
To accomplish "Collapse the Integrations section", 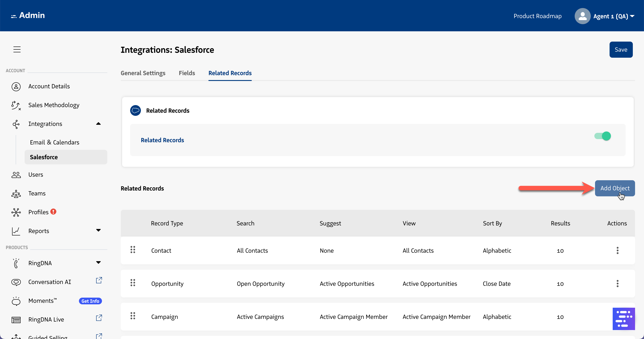I will 98,123.
